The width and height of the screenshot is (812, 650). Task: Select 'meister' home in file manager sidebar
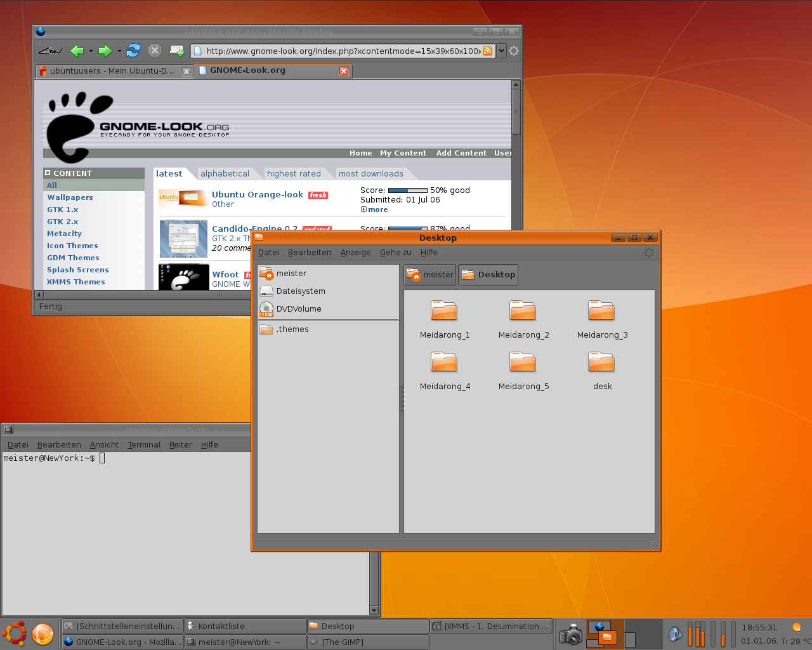tap(328, 274)
